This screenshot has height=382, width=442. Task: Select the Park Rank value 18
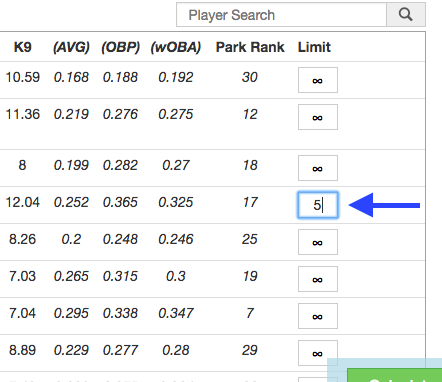[x=250, y=165]
